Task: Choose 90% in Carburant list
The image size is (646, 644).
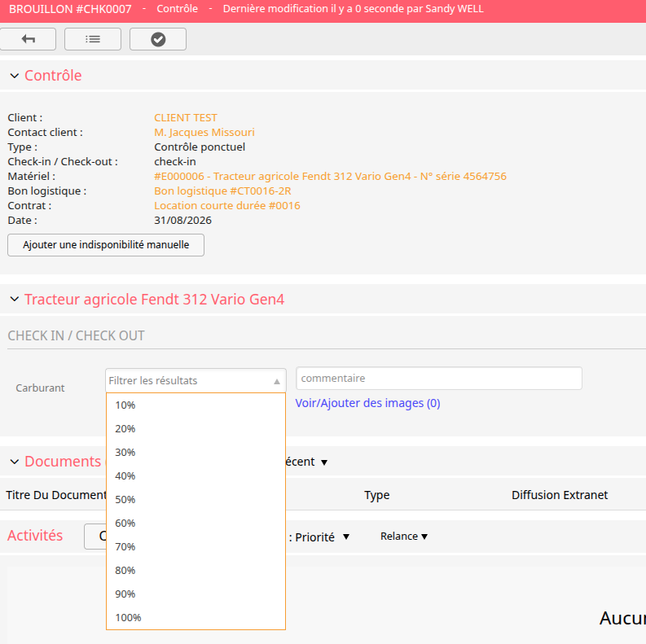Action: tap(196, 594)
